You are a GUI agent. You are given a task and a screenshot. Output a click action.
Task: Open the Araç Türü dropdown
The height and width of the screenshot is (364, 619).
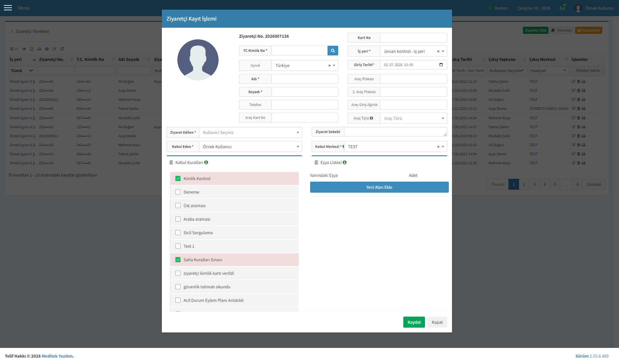click(414, 118)
